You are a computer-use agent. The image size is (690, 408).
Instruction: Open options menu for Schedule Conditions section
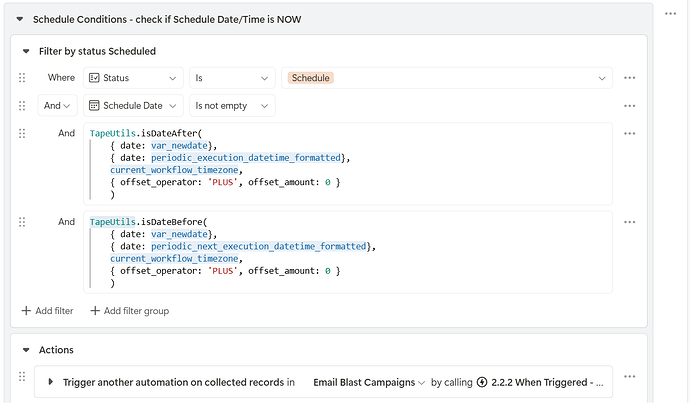(670, 14)
